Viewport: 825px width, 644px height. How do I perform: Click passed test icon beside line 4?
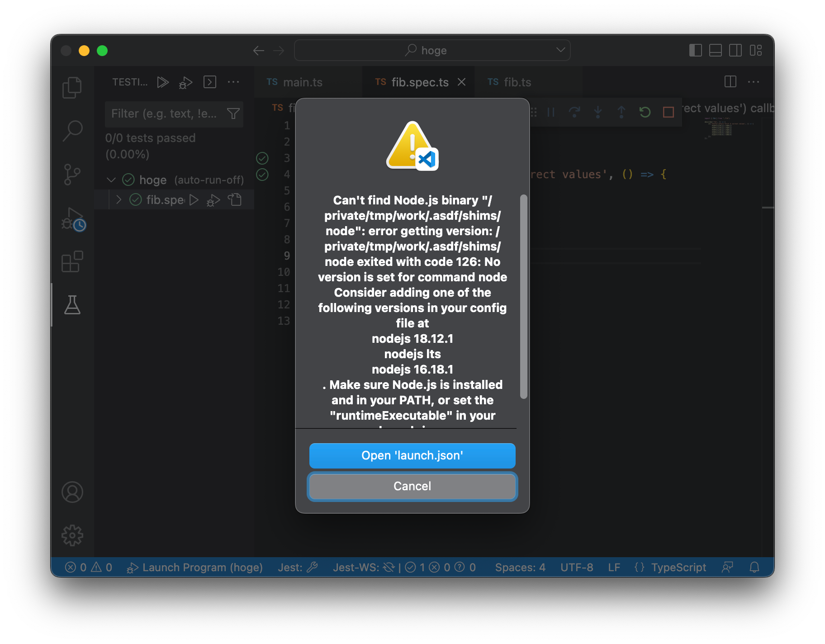coord(262,175)
